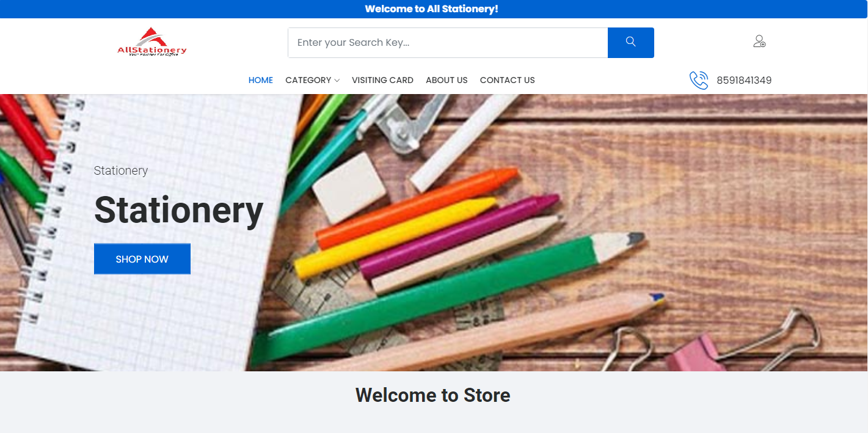Click the Welcome to Store heading

pyautogui.click(x=432, y=395)
